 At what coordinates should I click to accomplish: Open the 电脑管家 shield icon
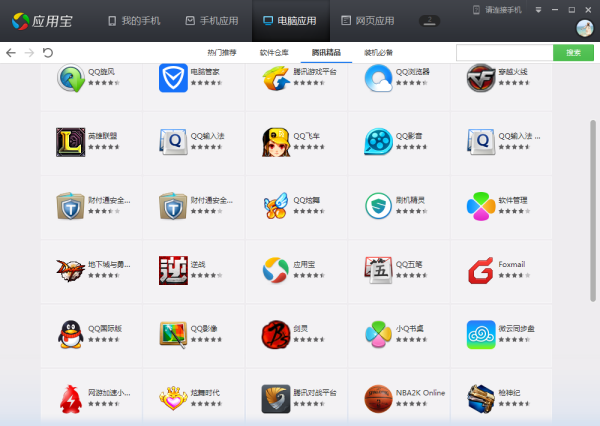173,78
